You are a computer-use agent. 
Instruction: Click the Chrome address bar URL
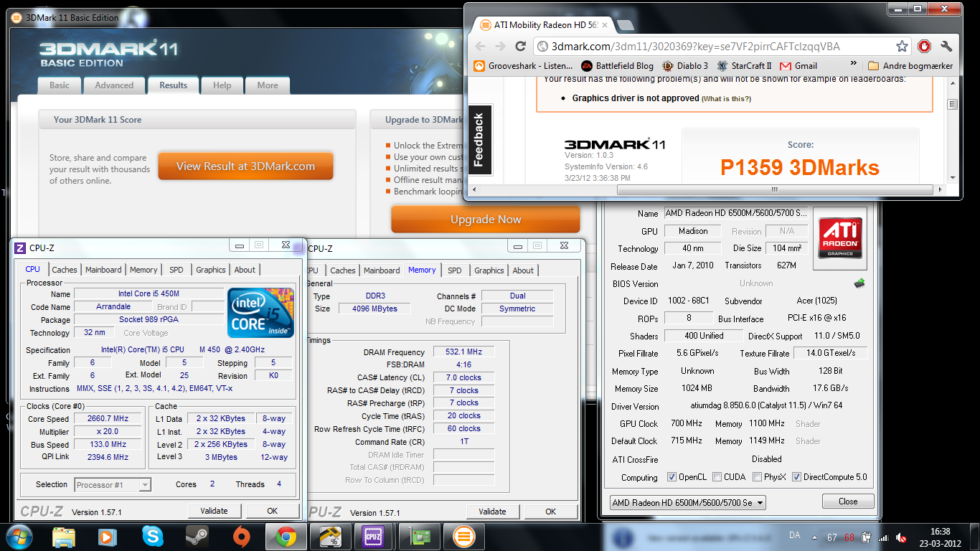(695, 47)
